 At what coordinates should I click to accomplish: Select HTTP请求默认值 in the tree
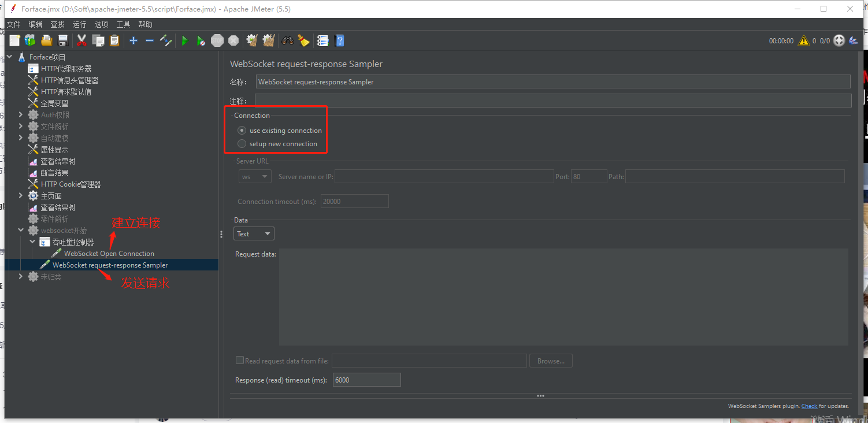(66, 92)
